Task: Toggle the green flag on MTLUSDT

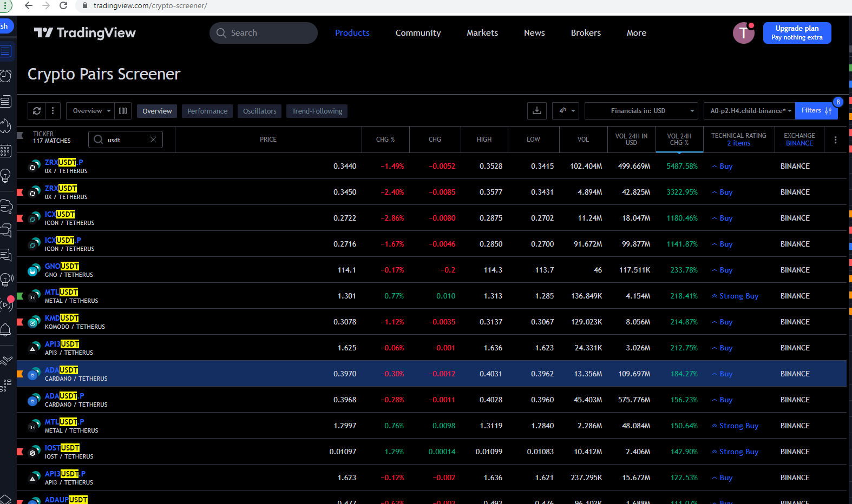Action: tap(20, 296)
